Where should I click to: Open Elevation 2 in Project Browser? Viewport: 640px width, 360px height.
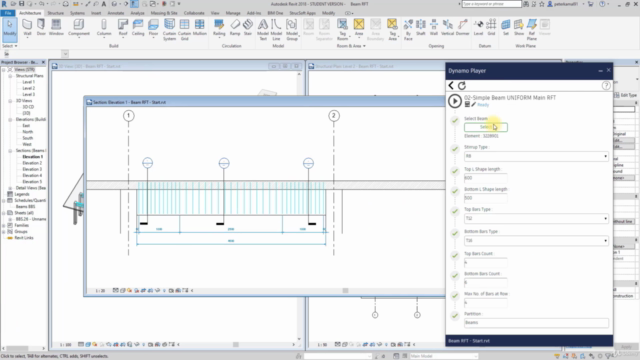click(x=32, y=163)
